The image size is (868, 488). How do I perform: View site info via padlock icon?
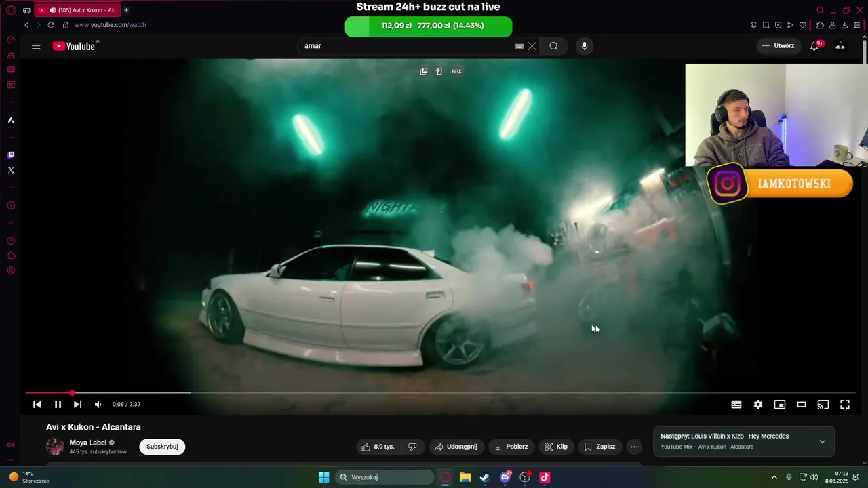click(66, 25)
